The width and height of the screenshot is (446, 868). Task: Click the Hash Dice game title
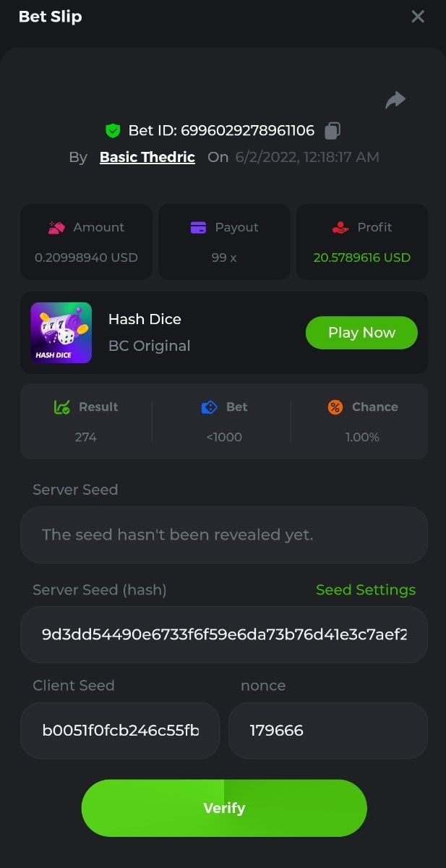pos(145,319)
